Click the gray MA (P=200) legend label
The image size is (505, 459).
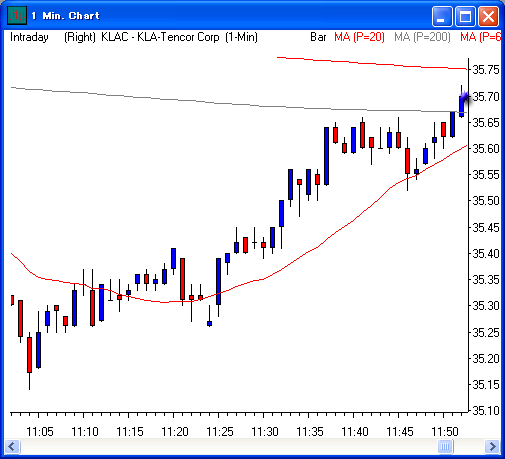(422, 37)
